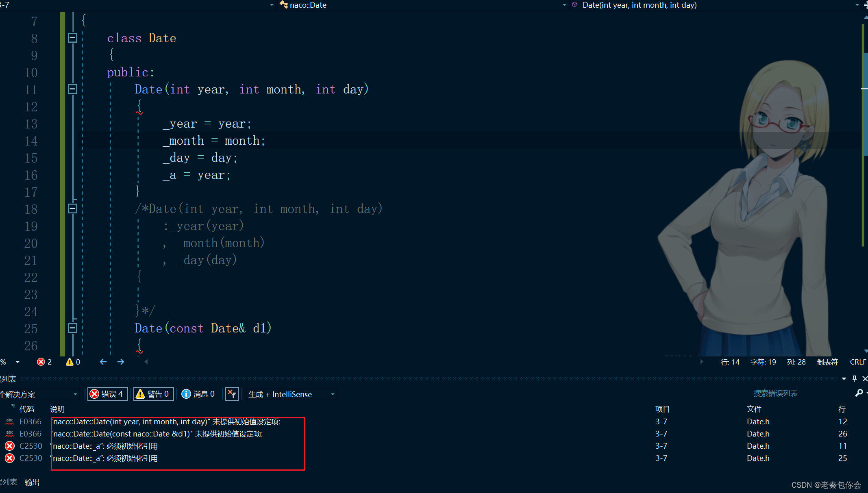Click the 列: 28 status indicator
This screenshot has height=493, width=868.
[796, 362]
